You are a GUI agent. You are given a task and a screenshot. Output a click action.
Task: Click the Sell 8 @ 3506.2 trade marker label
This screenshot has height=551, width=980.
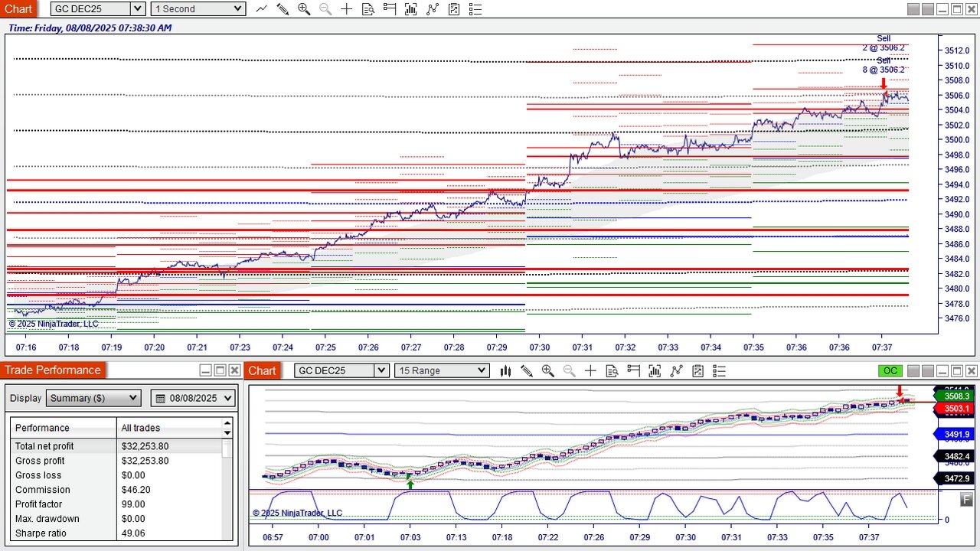point(884,65)
